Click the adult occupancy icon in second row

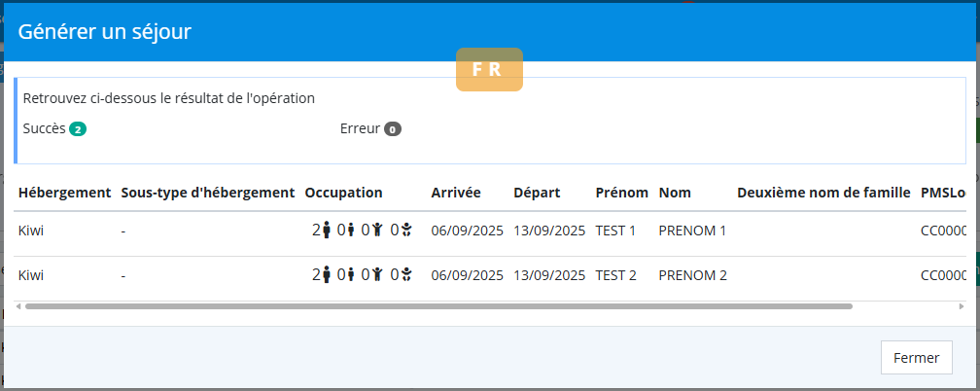coord(327,275)
